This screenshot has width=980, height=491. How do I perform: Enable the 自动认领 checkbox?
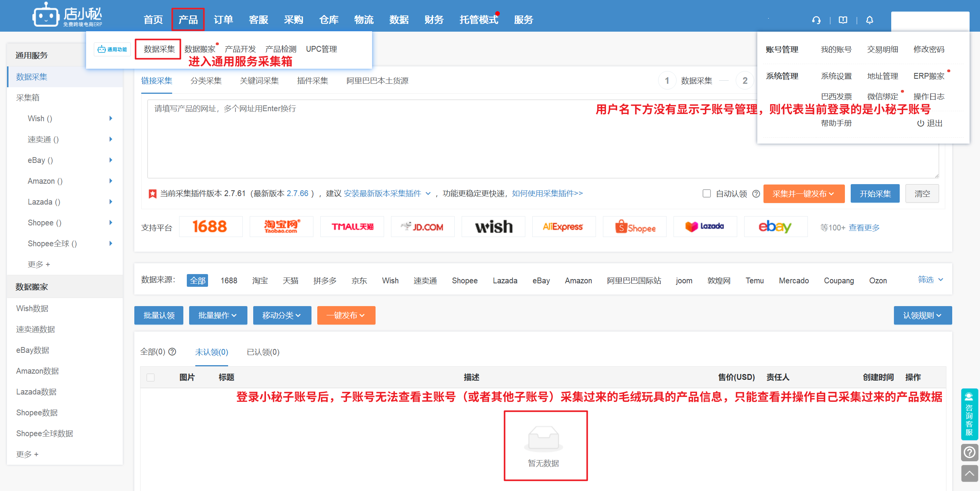tap(707, 193)
